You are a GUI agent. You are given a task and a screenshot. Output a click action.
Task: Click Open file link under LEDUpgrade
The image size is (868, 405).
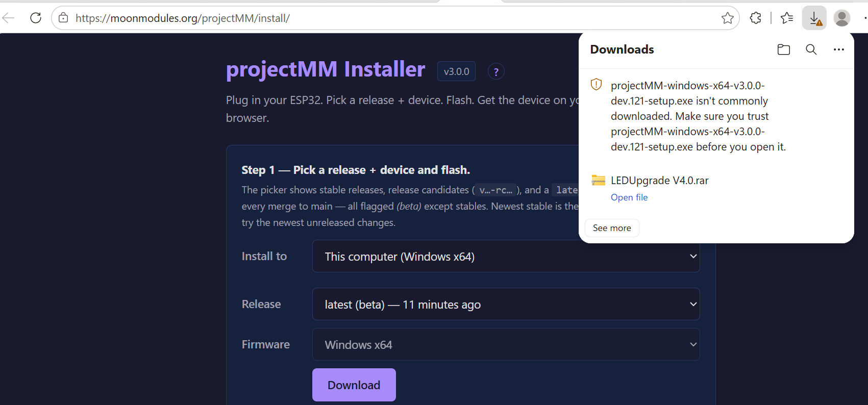click(x=629, y=197)
